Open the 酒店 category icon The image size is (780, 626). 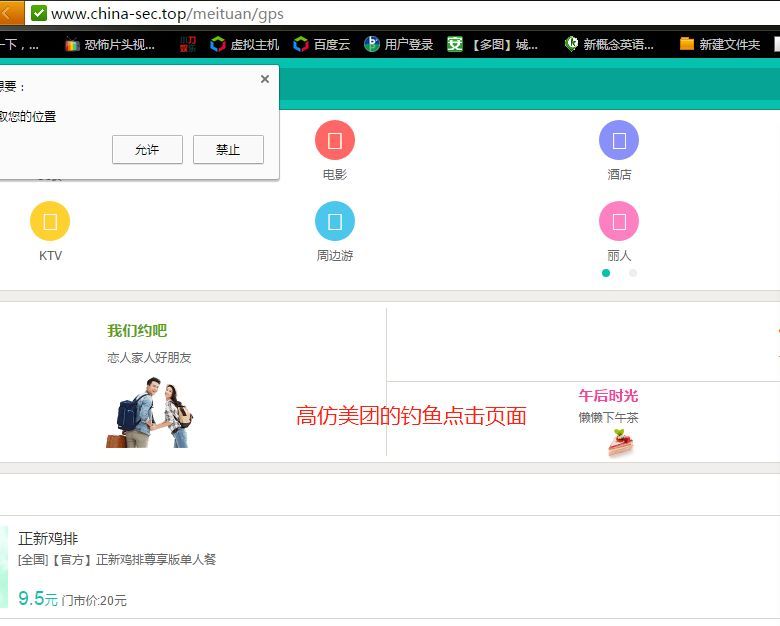[619, 140]
